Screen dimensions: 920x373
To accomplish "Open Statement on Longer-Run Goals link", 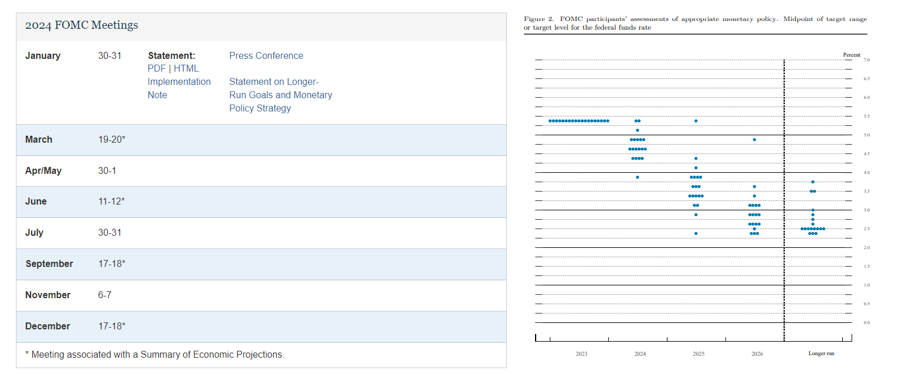I will coord(280,95).
